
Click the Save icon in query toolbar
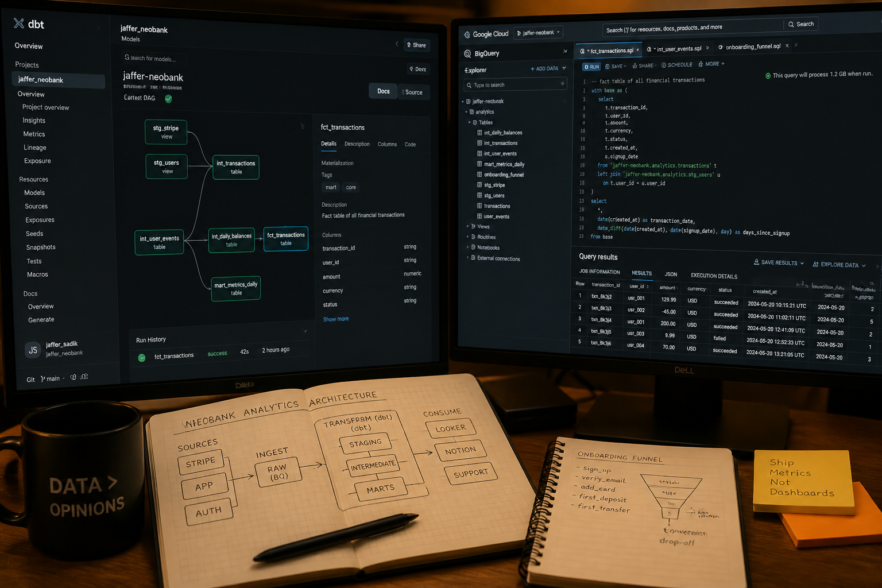coord(608,67)
